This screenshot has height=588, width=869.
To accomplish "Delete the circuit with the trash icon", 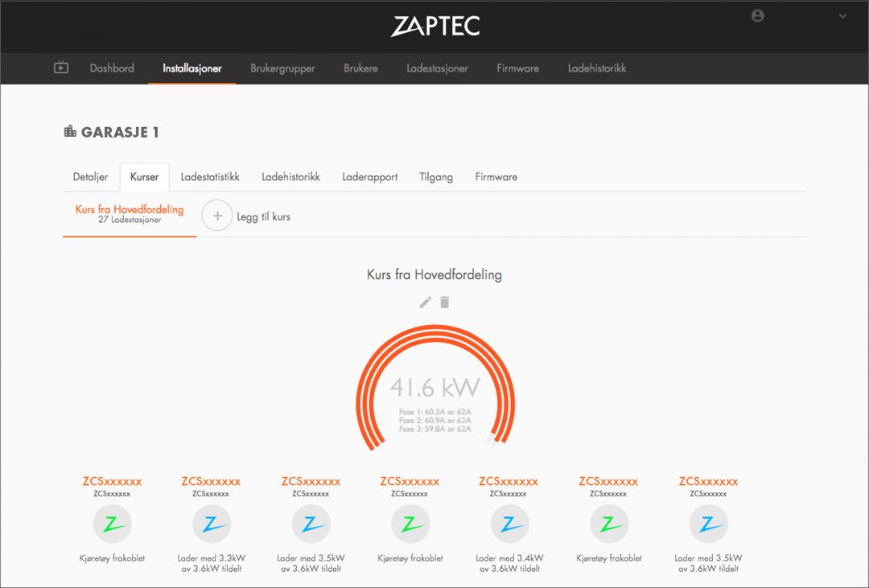I will coord(444,302).
